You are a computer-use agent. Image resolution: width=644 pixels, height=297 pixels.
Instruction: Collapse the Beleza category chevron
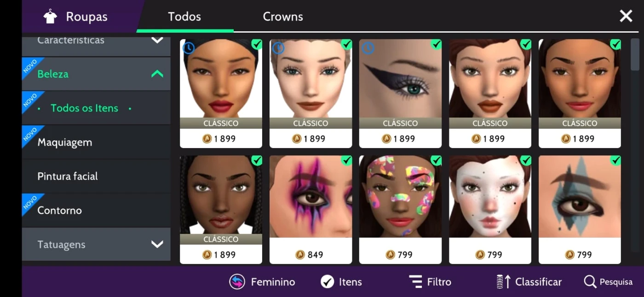[157, 74]
